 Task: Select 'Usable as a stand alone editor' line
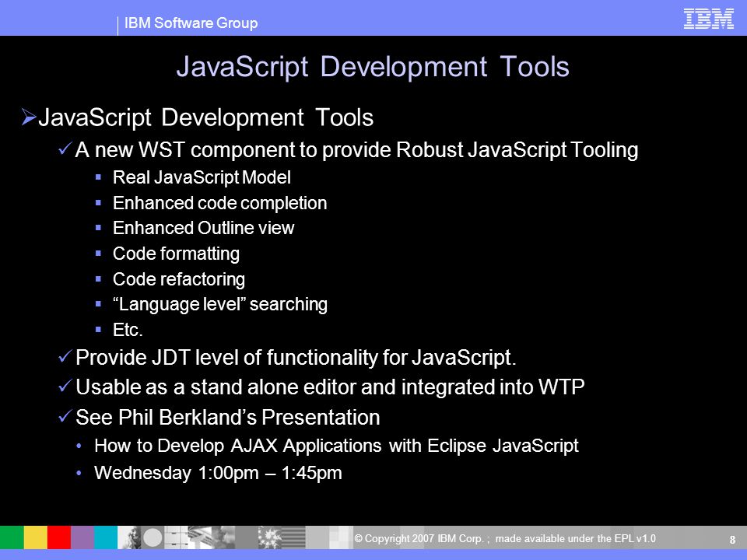pos(330,387)
